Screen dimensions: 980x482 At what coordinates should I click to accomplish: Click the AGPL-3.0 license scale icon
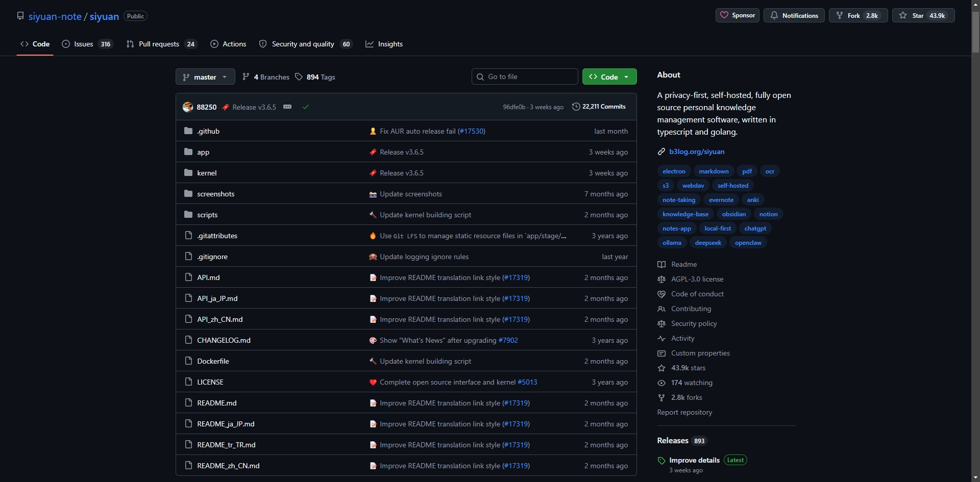pyautogui.click(x=661, y=280)
